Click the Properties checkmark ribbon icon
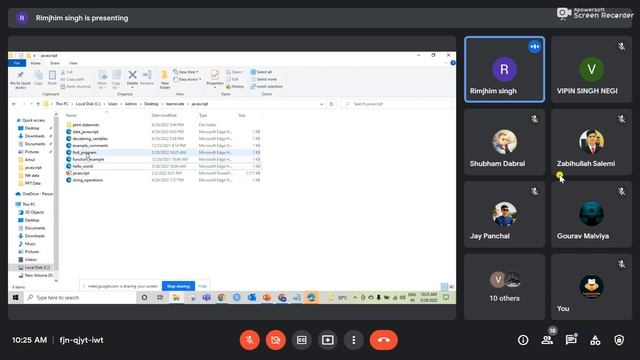 [x=215, y=78]
